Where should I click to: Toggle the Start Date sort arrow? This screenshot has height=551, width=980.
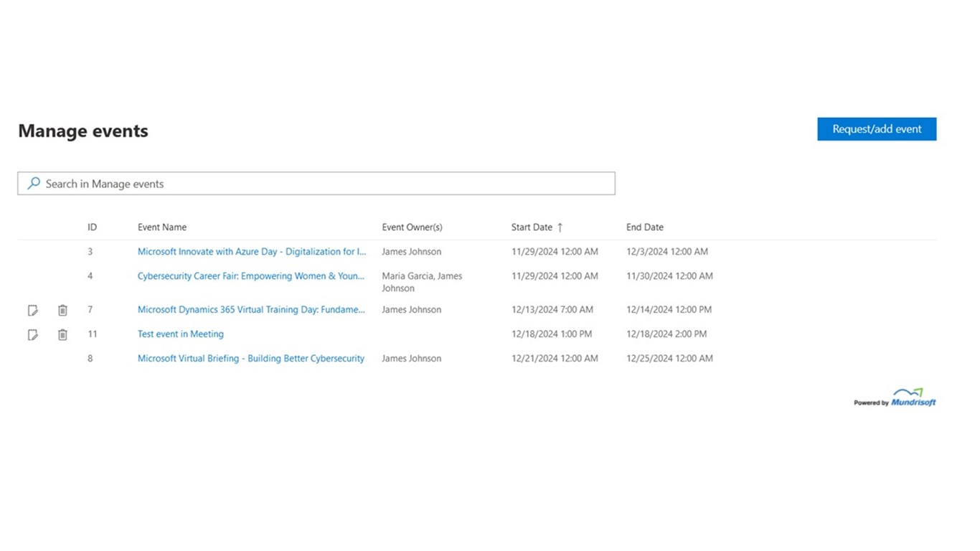(560, 227)
